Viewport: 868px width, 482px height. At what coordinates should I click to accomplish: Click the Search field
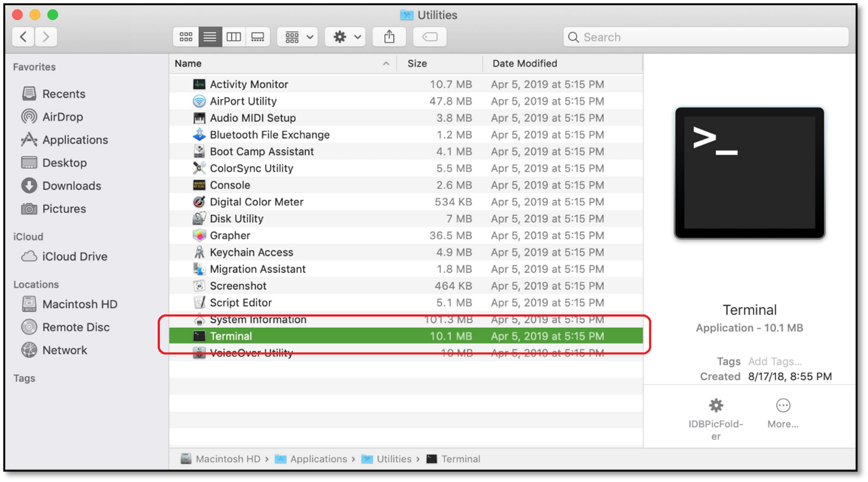pos(706,37)
